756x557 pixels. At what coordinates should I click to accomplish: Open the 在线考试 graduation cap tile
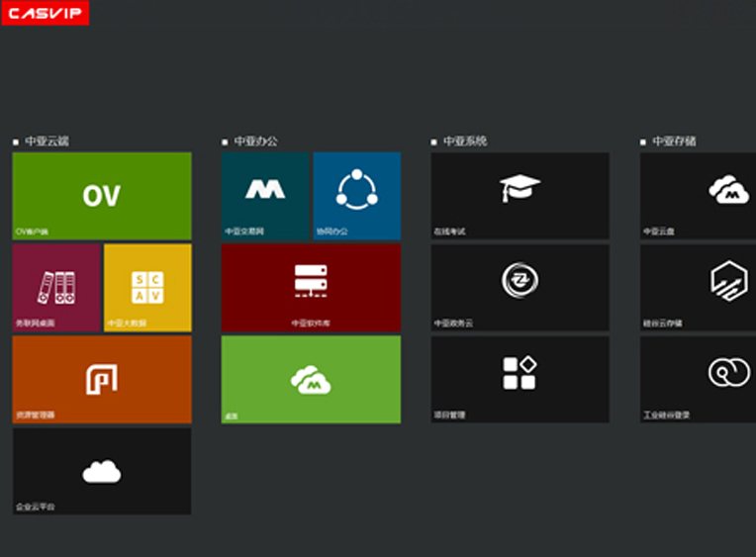click(x=520, y=196)
